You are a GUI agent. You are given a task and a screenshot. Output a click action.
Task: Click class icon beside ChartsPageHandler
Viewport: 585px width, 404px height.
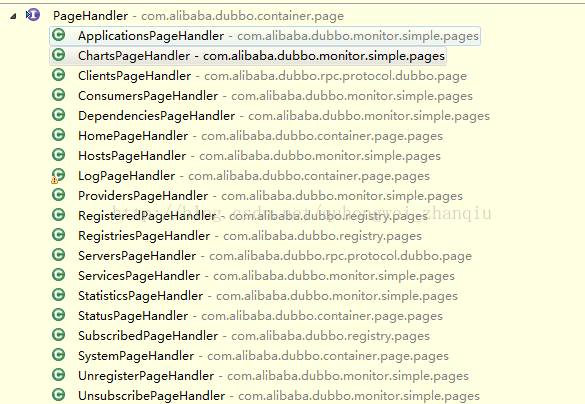point(59,55)
